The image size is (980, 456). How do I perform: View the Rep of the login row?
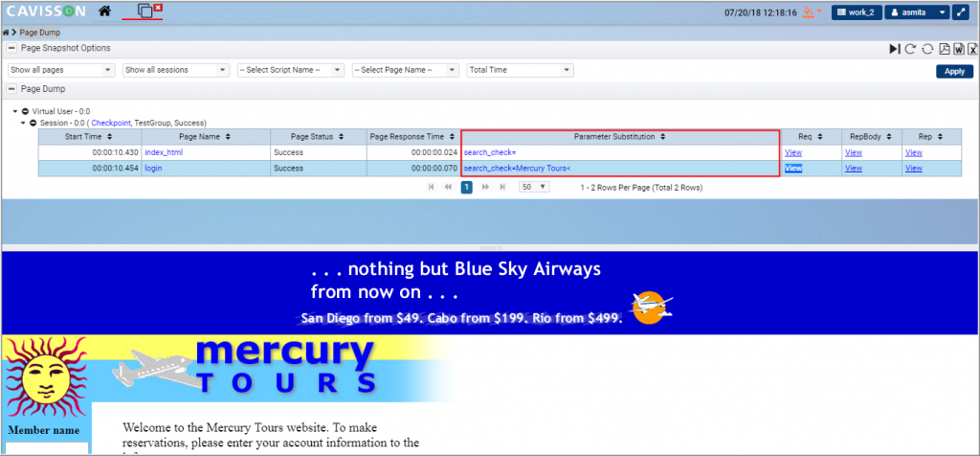pyautogui.click(x=913, y=169)
